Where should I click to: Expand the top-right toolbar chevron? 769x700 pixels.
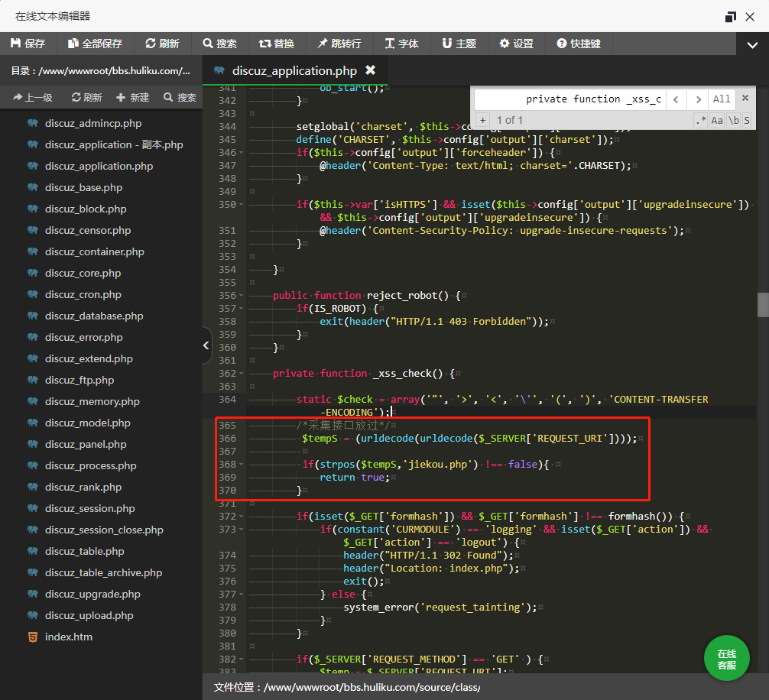pos(752,45)
